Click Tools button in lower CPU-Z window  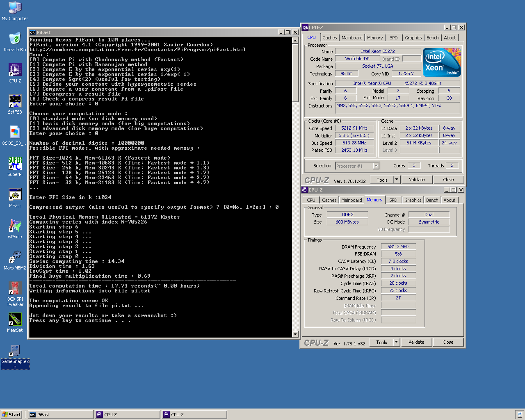click(381, 342)
